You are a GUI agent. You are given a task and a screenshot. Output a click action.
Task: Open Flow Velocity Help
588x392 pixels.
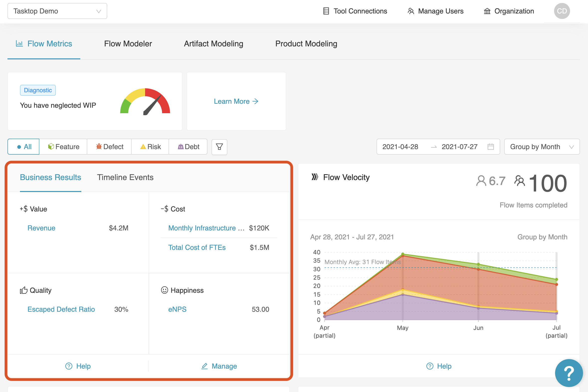pos(439,366)
